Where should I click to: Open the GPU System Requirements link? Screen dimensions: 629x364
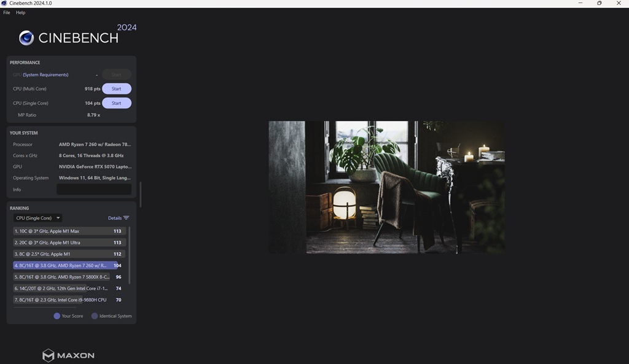pos(45,75)
